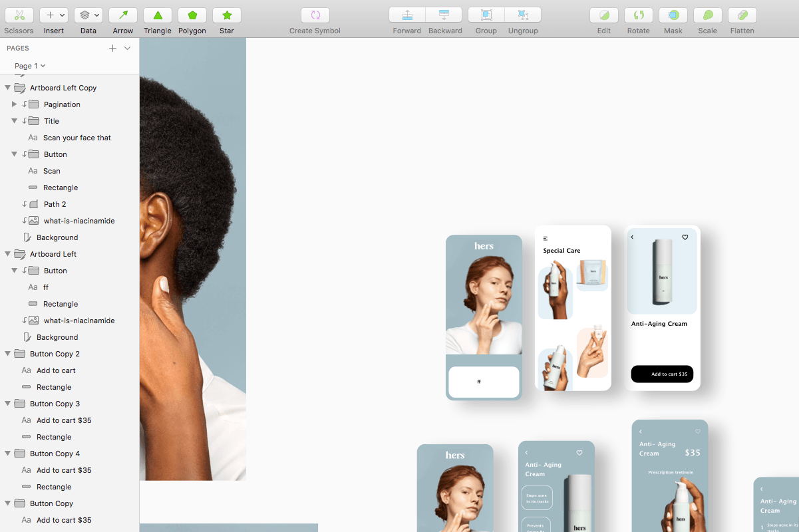The width and height of the screenshot is (799, 532).
Task: Activate the Rotate tool
Action: click(x=639, y=15)
